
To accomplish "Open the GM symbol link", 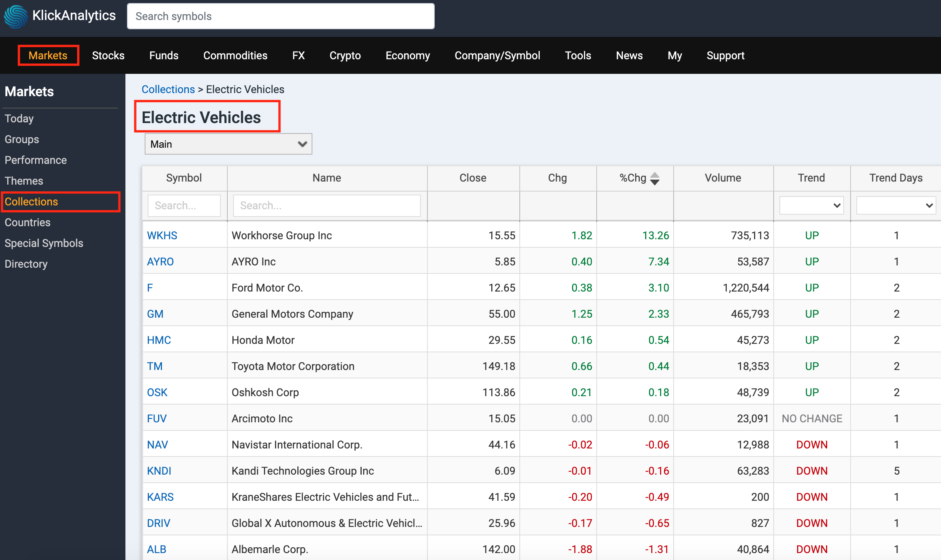I will (x=155, y=314).
